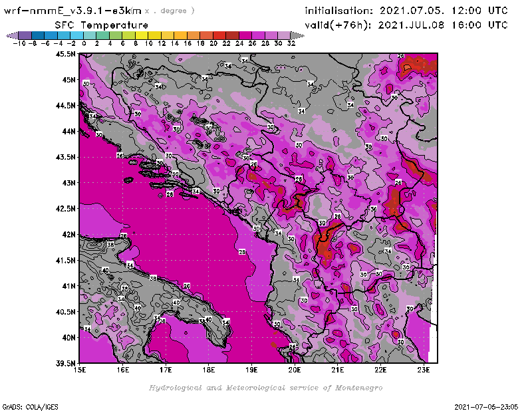Screen dimensions: 532x411
Task: Click the 2021-07-05-23:05 timestamp
Action: coord(486,407)
